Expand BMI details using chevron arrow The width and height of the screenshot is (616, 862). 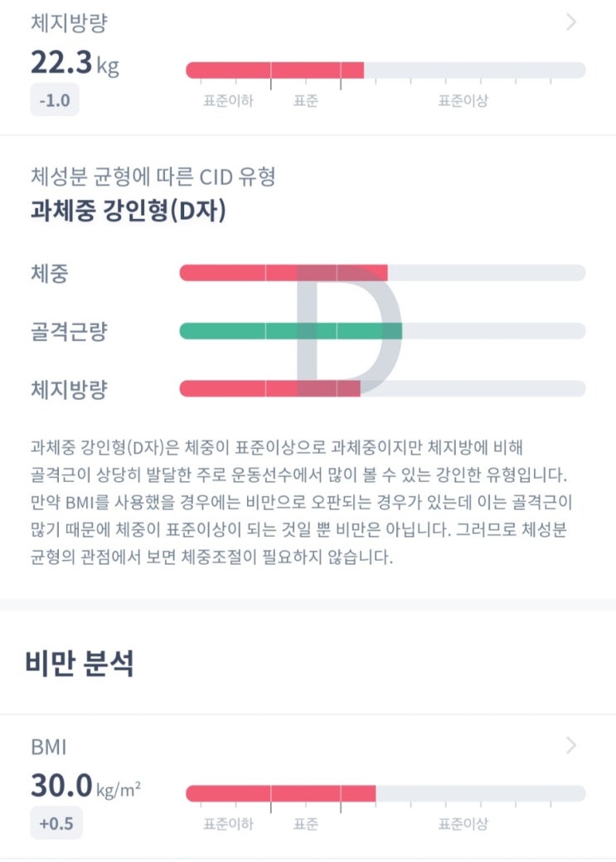click(x=570, y=746)
